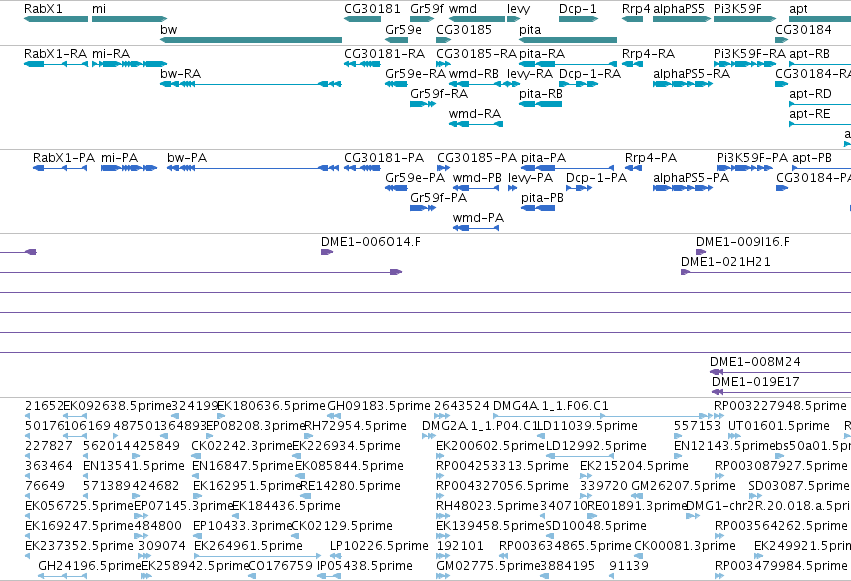This screenshot has height=581, width=851.
Task: Click the RabX1-RA transcript
Action: (56, 64)
